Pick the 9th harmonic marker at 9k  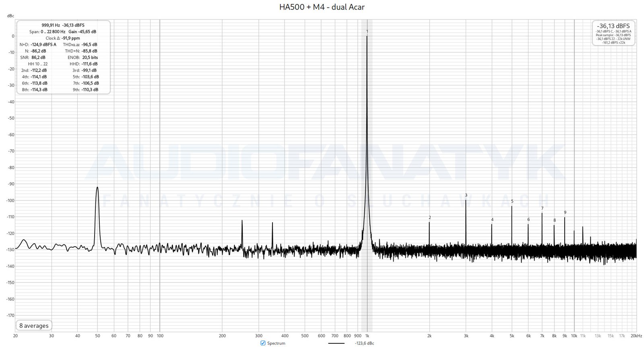tap(565, 213)
